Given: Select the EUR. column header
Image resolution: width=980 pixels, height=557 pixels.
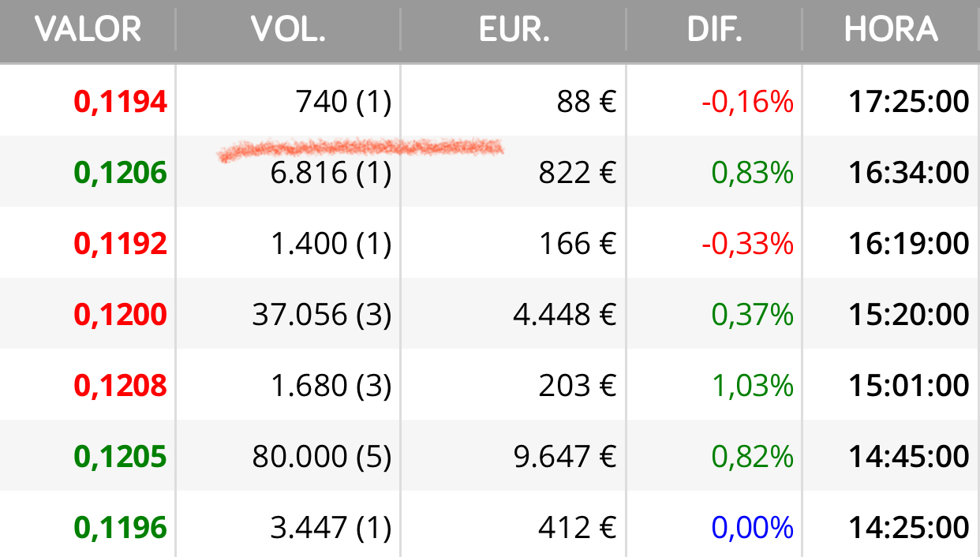Looking at the screenshot, I should 514,29.
